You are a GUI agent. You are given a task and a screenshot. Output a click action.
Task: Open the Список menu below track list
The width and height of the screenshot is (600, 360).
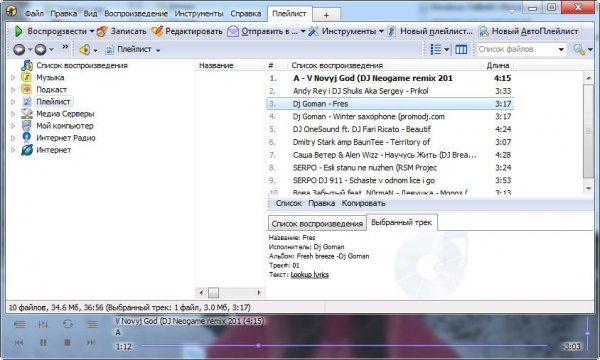289,204
